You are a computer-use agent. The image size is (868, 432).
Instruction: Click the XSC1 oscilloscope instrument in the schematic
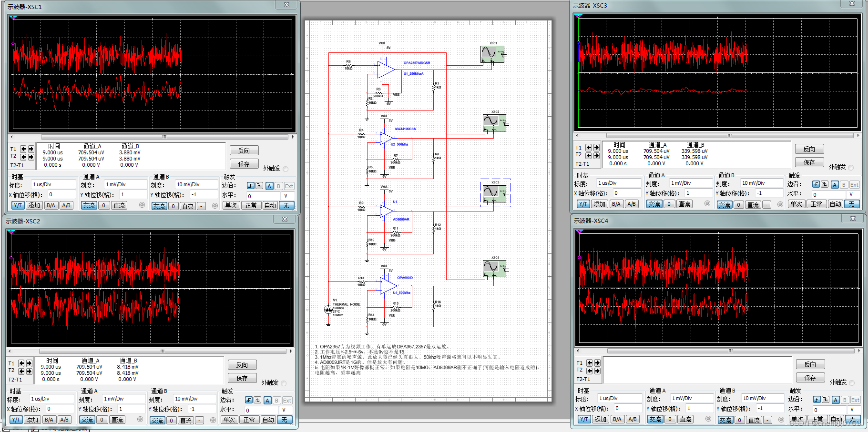click(491, 54)
